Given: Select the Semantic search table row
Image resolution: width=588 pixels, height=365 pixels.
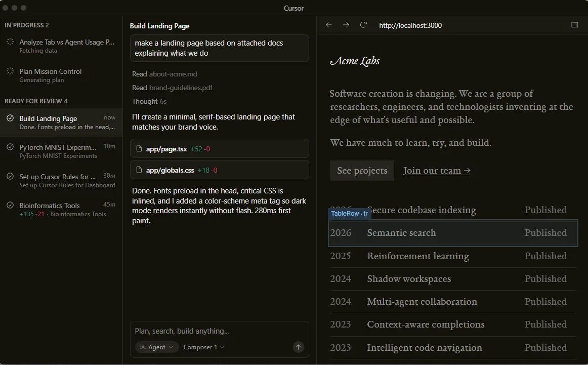Looking at the screenshot, I should coord(453,233).
